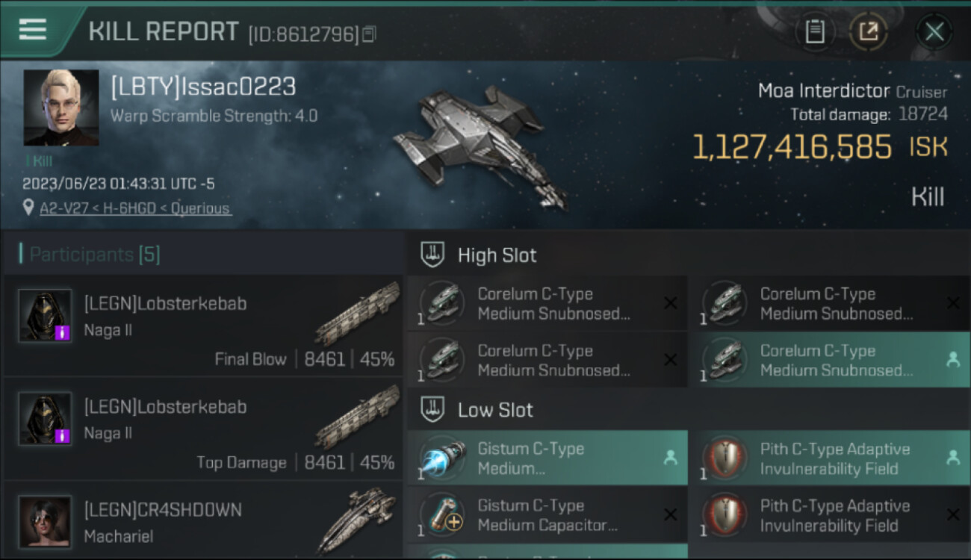Select the Gistum C-Type Medium module
971x560 pixels.
click(x=547, y=458)
